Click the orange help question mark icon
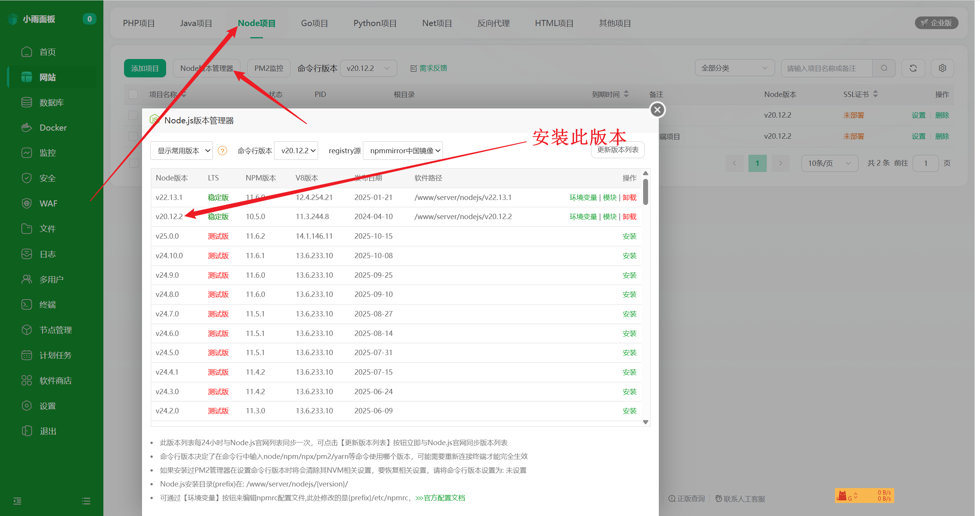Screen dimensions: 980x516 point(222,151)
